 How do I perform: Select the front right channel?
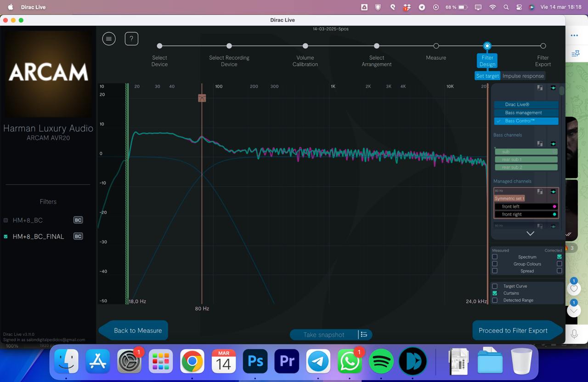click(526, 214)
